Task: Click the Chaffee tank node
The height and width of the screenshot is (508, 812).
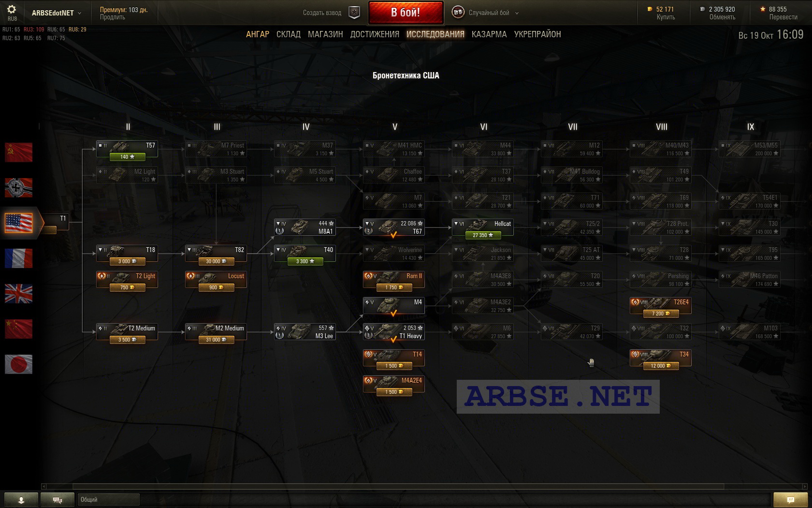Action: [394, 175]
